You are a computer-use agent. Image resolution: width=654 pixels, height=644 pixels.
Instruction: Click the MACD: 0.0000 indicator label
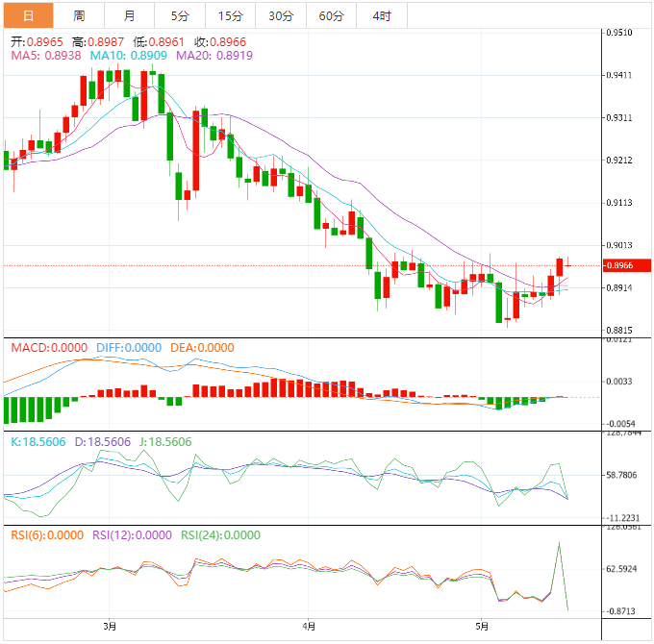pyautogui.click(x=49, y=348)
